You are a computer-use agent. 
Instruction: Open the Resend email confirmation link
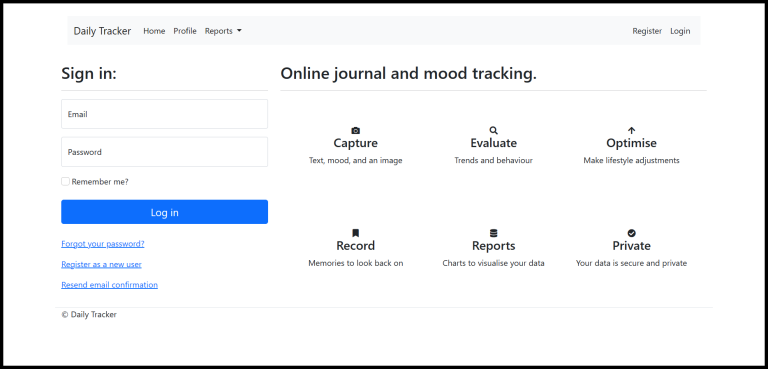click(x=109, y=285)
